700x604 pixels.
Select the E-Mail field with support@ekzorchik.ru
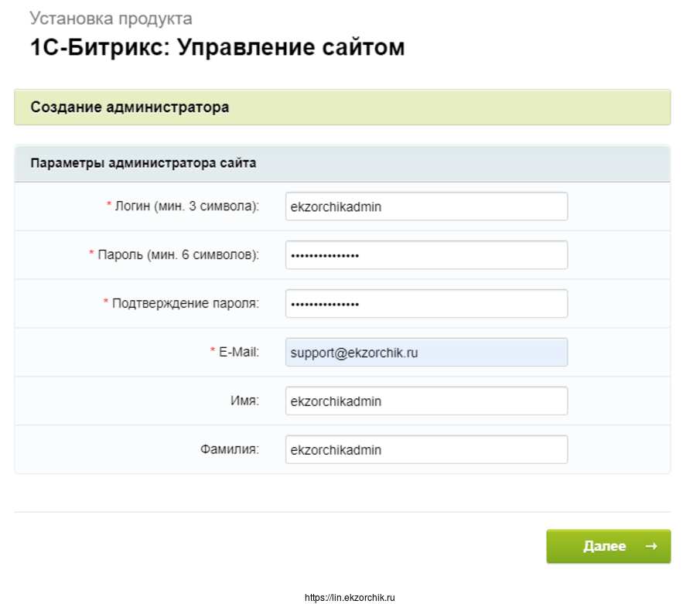425,353
